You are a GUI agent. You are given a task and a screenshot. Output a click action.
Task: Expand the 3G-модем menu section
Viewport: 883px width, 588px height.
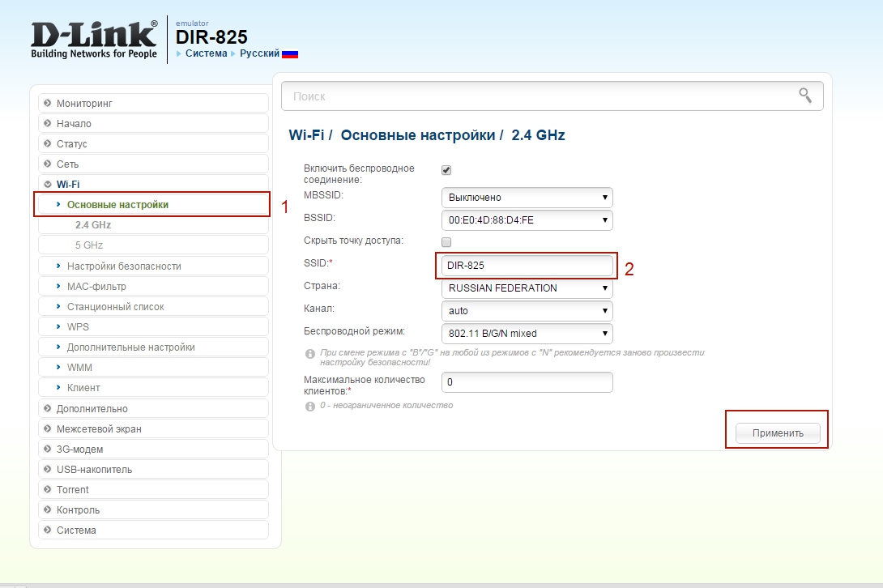click(153, 449)
